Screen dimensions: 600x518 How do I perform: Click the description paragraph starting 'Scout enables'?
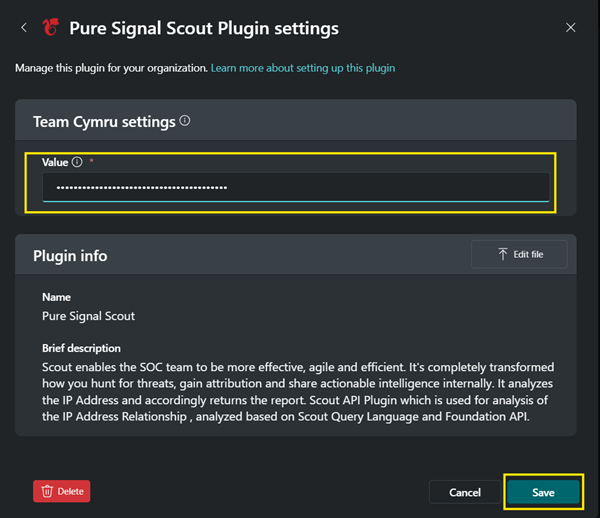tap(298, 392)
